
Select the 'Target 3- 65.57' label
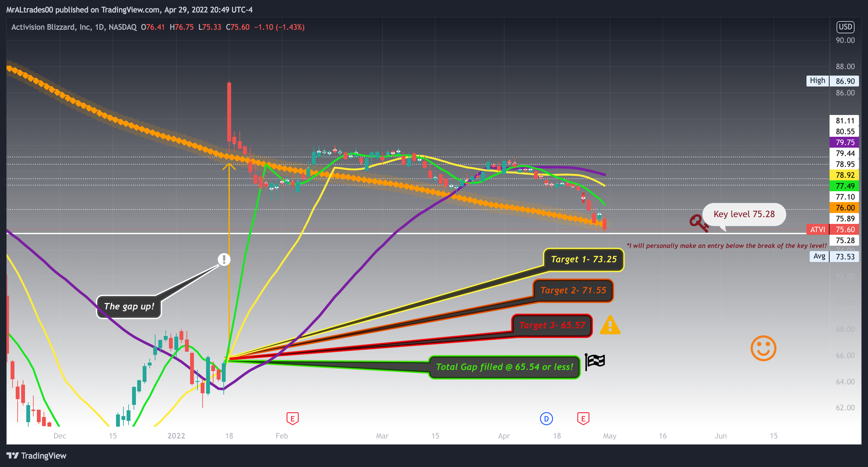click(x=552, y=325)
